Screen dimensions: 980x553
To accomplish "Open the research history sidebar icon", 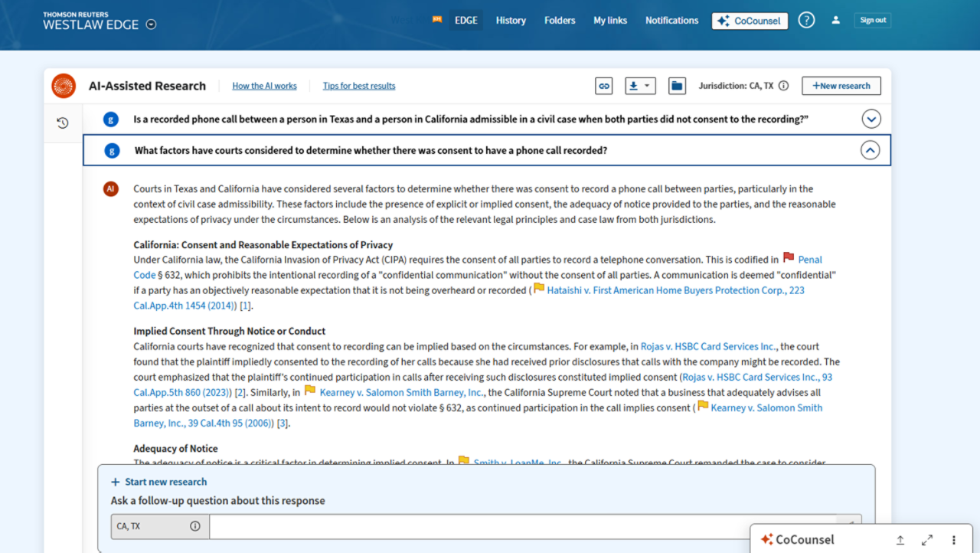I will pyautogui.click(x=63, y=123).
